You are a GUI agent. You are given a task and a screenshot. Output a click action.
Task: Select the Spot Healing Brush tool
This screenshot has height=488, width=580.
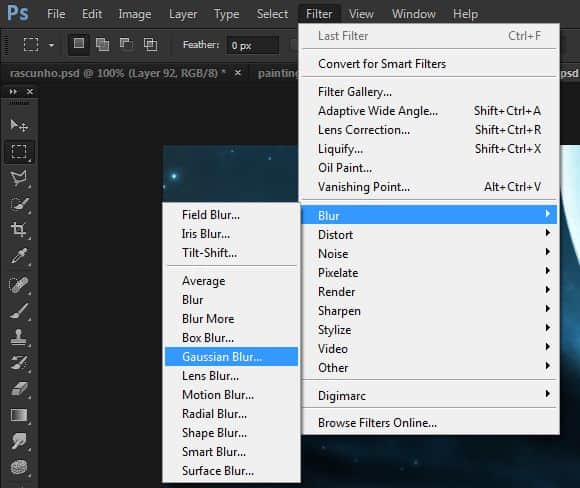point(18,284)
